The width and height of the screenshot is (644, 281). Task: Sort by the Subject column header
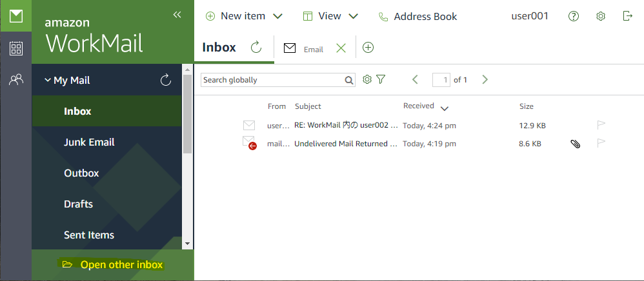click(x=308, y=106)
